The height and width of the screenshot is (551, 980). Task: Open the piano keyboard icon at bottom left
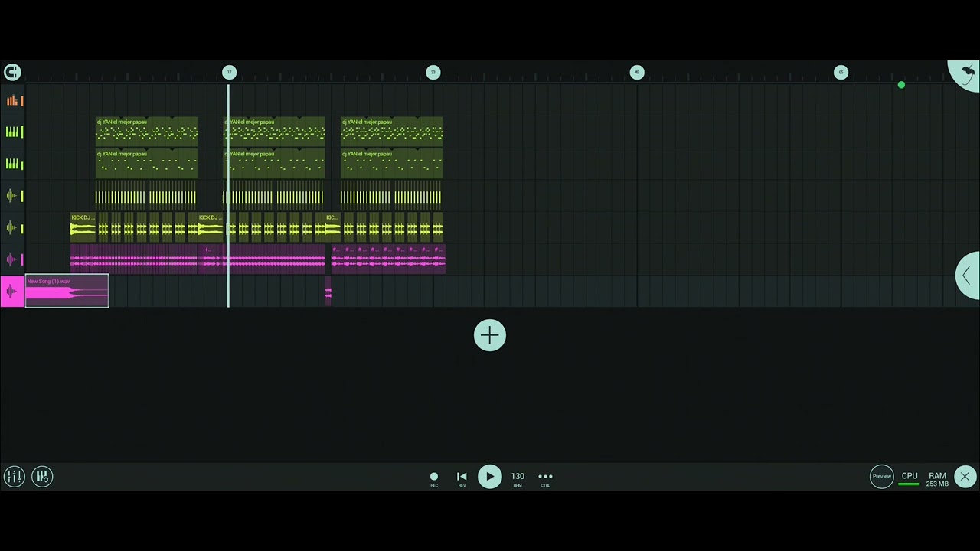pyautogui.click(x=42, y=476)
